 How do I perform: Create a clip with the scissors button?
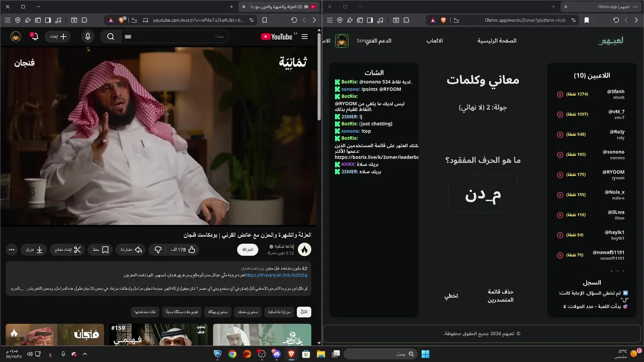click(x=67, y=249)
